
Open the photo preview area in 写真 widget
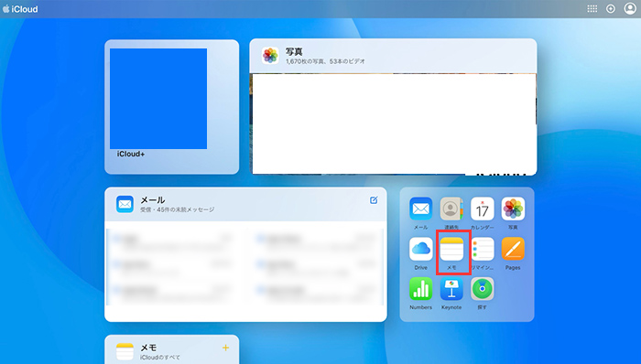click(x=394, y=123)
